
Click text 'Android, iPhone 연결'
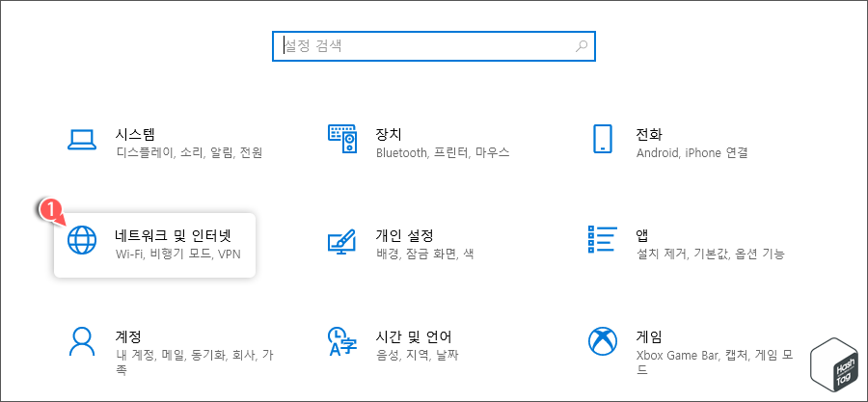692,152
